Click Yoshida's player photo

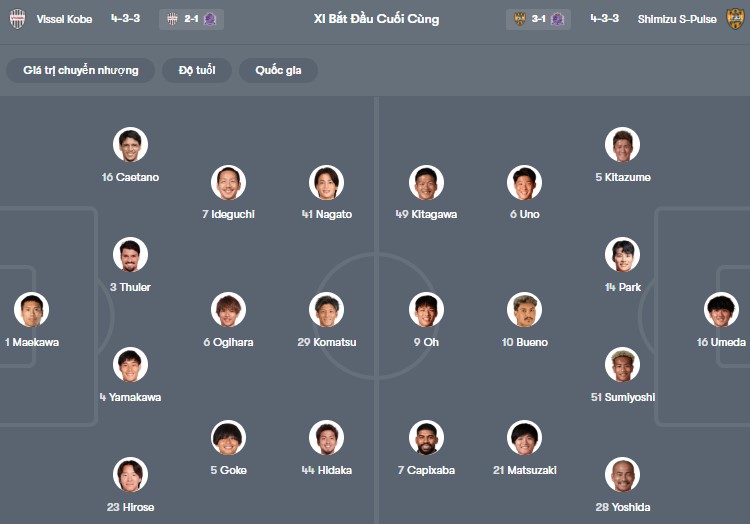pyautogui.click(x=622, y=475)
